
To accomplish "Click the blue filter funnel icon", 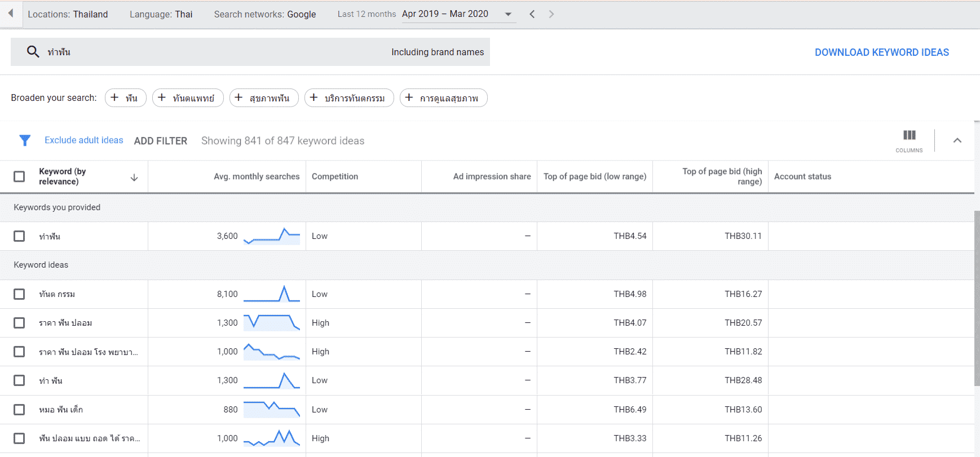I will [x=25, y=140].
